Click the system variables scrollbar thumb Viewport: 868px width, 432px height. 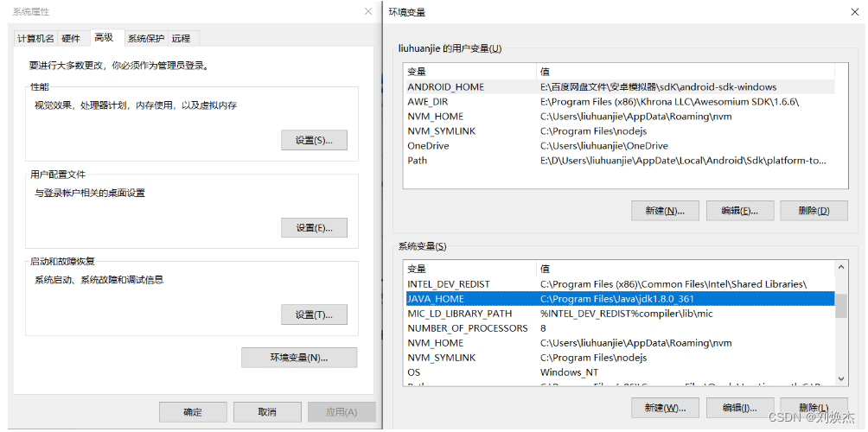[841, 306]
